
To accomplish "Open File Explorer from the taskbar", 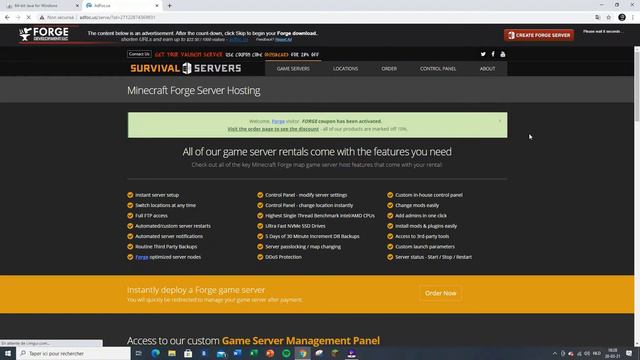I will point(172,353).
